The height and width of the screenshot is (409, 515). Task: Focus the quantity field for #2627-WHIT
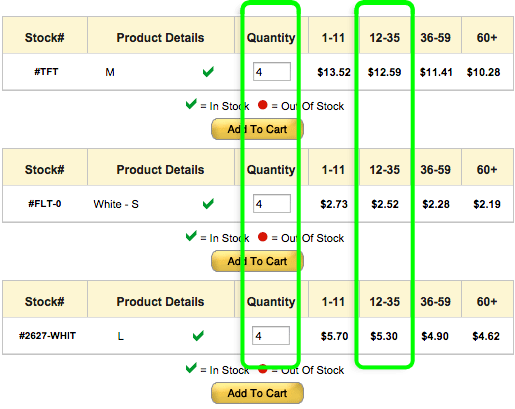271,336
